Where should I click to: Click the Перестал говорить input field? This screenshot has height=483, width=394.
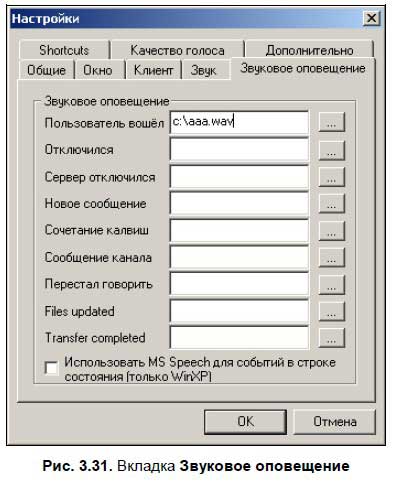click(x=239, y=284)
